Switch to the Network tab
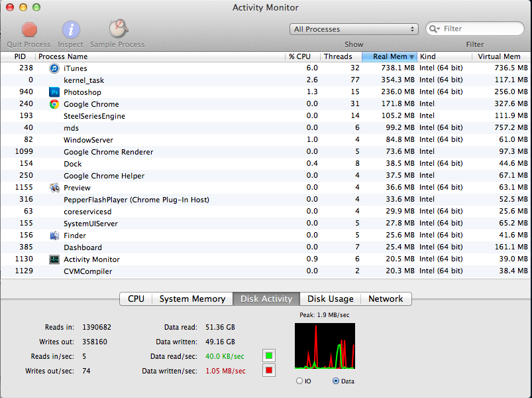 pos(386,299)
